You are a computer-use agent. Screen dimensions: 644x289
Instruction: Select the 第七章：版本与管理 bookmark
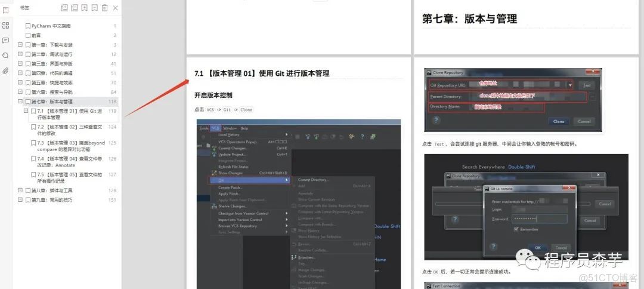[52, 102]
